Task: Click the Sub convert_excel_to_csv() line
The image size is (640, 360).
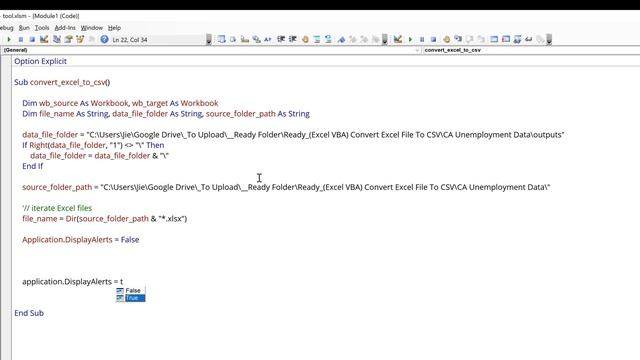Action: coord(62,82)
